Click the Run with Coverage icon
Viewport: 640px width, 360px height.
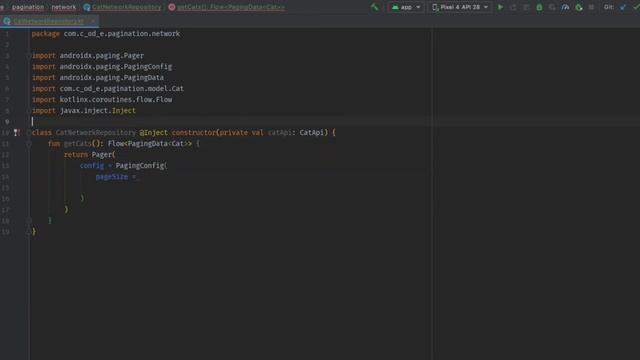point(552,7)
